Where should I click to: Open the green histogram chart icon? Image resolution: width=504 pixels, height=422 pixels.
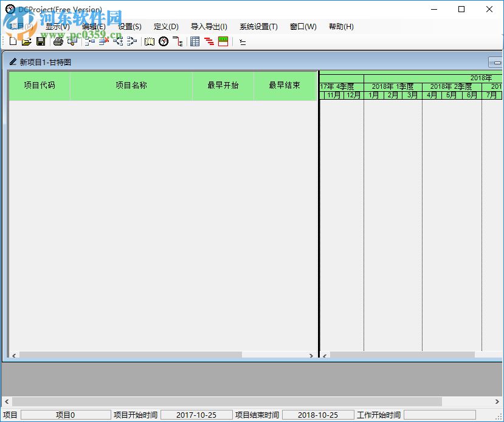click(x=223, y=41)
